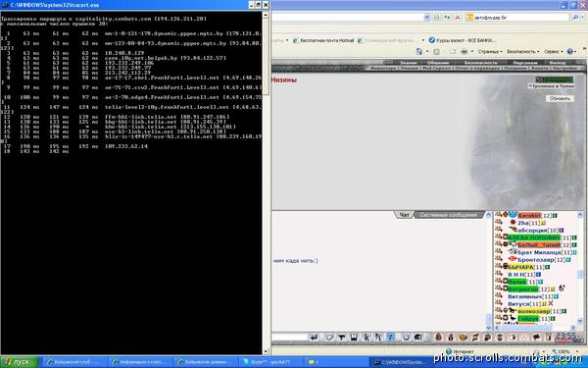Click the chat message input field

[x=289, y=337]
